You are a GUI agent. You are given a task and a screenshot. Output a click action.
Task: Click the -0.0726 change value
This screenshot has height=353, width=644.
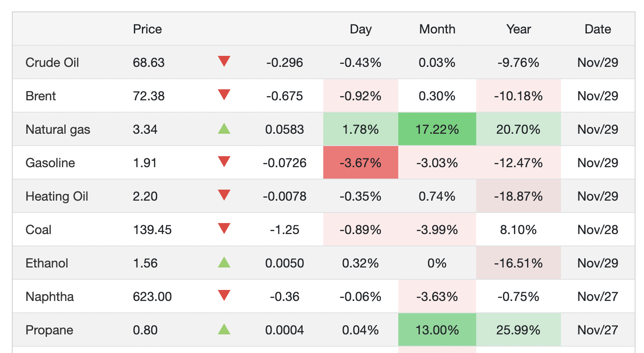[x=285, y=163]
